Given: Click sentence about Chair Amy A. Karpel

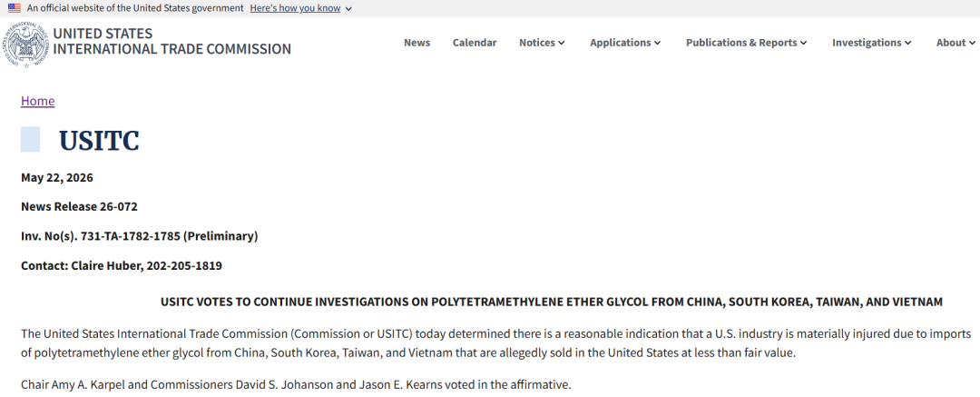Looking at the screenshot, I should 296,384.
